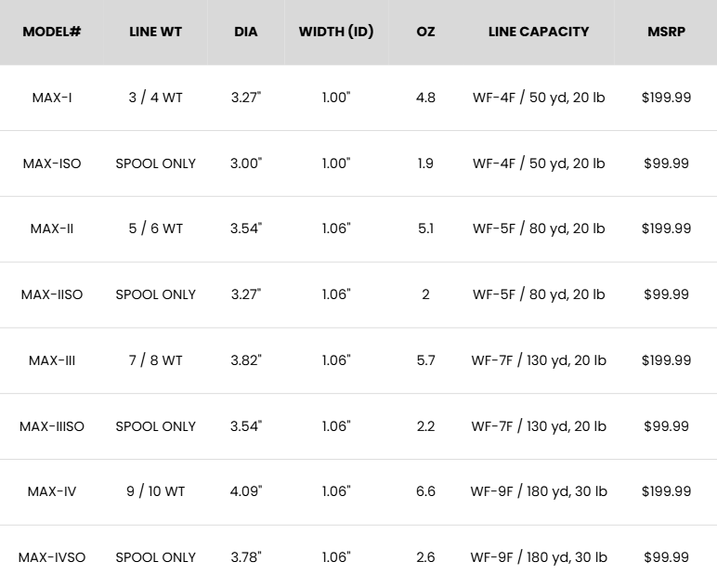717x588 pixels.
Task: Click the 4.09" diameter value
Action: (x=246, y=491)
